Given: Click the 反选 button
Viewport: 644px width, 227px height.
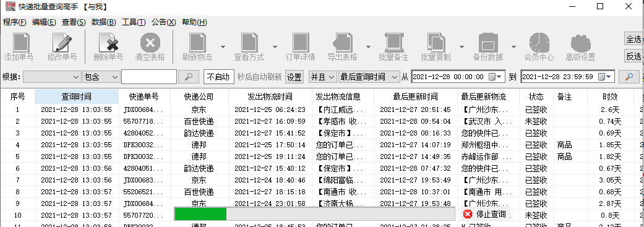Looking at the screenshot, I should tap(633, 56).
